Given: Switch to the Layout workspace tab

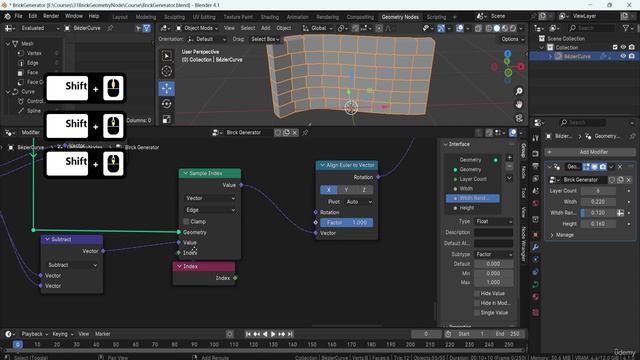Looking at the screenshot, I should 120,17.
